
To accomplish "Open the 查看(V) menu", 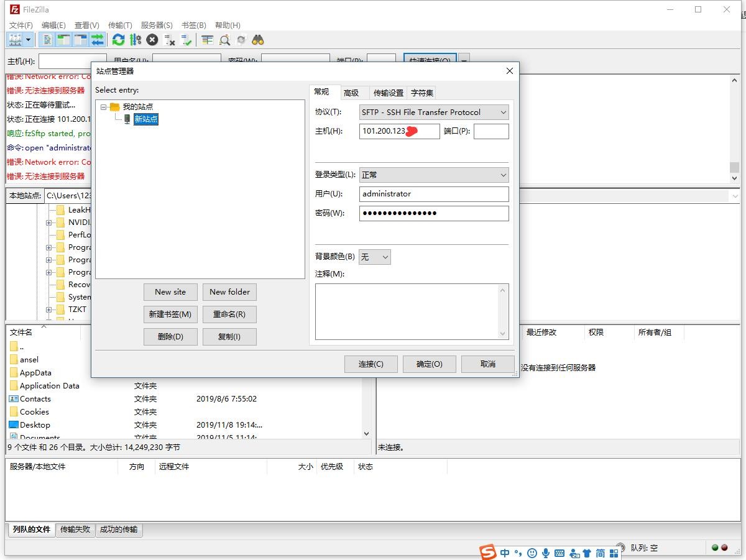I will (87, 25).
